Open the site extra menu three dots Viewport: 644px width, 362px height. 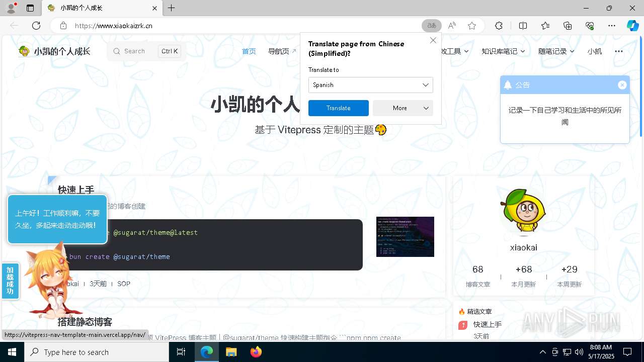pos(618,51)
